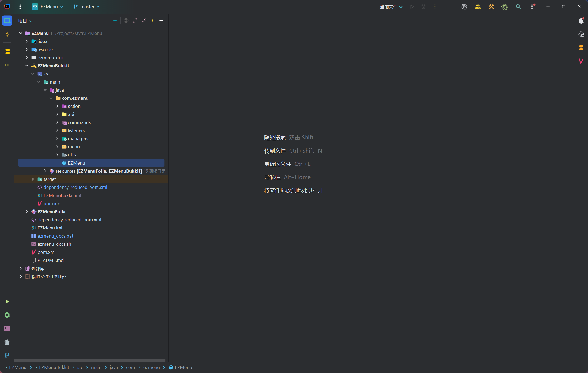Hide the project tool window
The image size is (588, 373).
click(161, 21)
